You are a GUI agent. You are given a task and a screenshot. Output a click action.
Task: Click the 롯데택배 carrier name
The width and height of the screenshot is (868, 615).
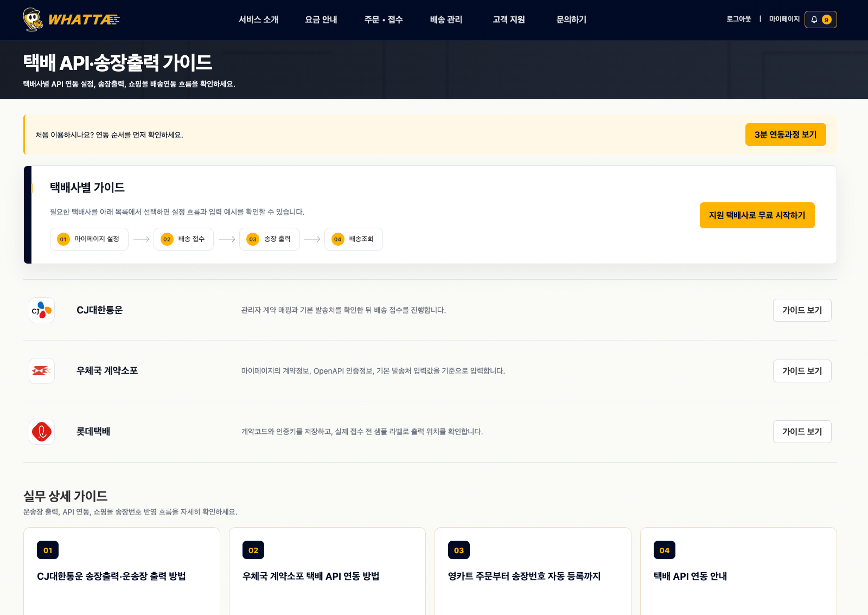pos(93,432)
